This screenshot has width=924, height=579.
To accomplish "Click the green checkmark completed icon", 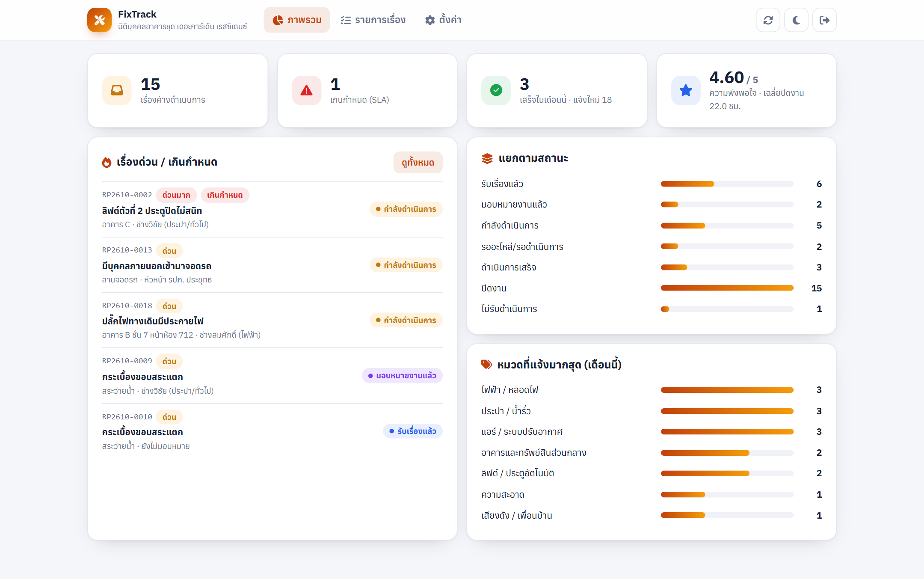I will 496,90.
